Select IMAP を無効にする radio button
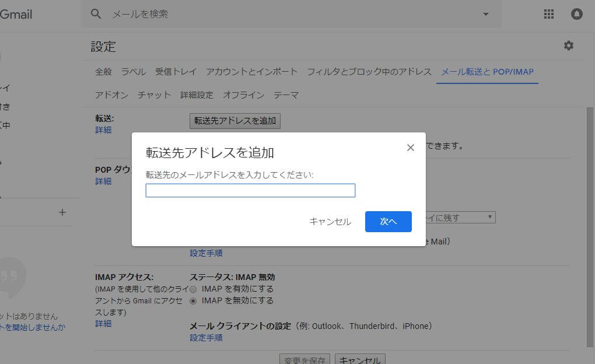 click(193, 301)
